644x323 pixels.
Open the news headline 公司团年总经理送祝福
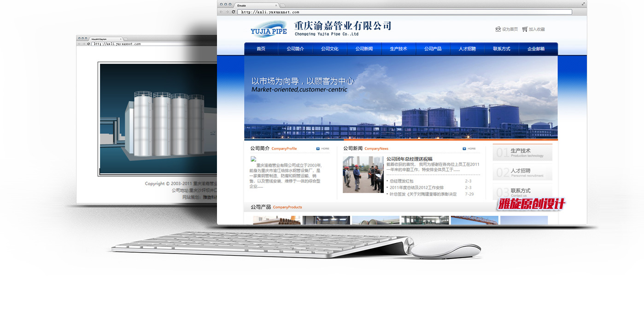pyautogui.click(x=409, y=159)
